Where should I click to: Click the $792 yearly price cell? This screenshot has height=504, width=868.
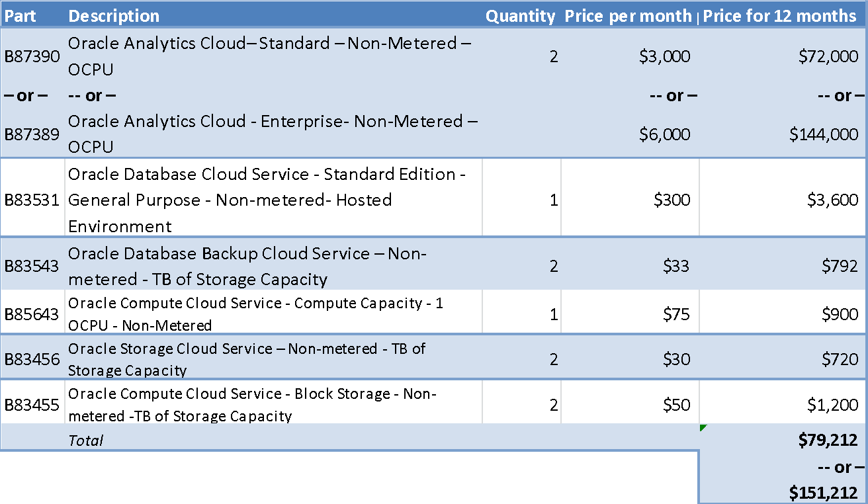click(840, 267)
